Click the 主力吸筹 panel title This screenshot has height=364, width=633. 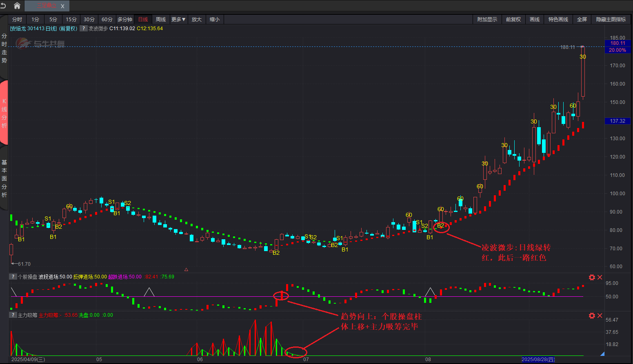click(28, 315)
